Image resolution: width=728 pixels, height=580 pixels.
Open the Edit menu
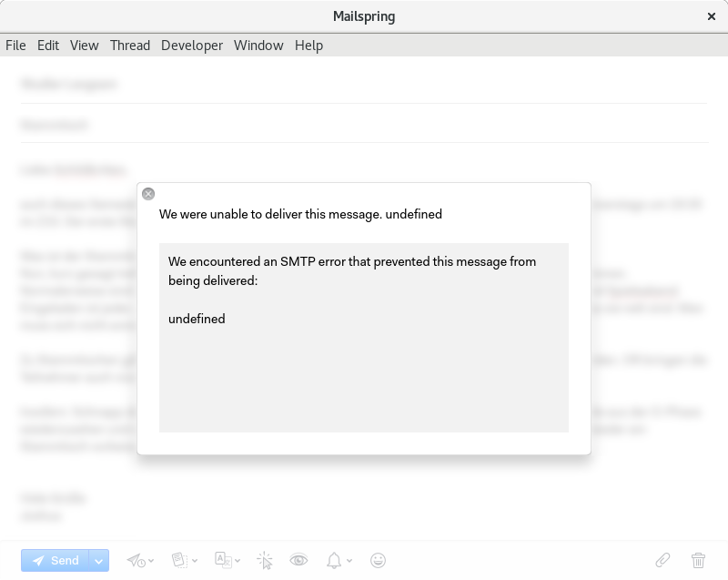(48, 46)
